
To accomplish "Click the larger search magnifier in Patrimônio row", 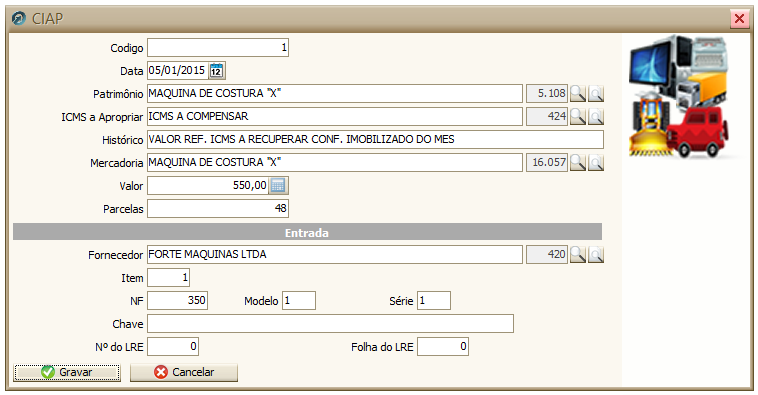I will coord(578,93).
